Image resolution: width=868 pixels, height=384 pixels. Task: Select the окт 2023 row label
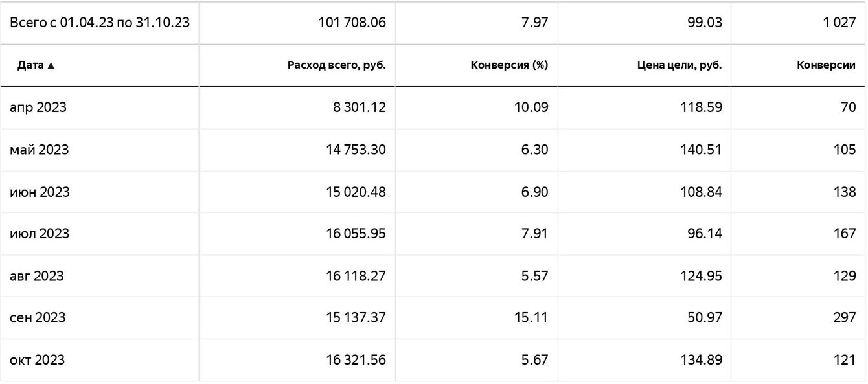tap(38, 360)
